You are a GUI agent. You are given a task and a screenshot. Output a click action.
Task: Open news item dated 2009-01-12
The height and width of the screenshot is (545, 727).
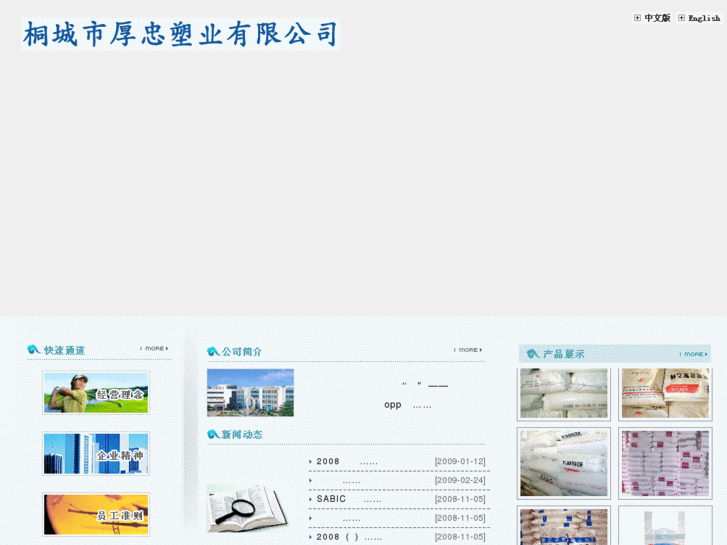[x=347, y=462]
